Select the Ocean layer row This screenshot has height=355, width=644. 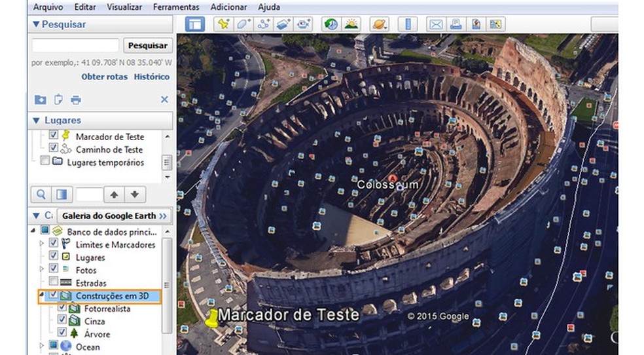pos(88,346)
